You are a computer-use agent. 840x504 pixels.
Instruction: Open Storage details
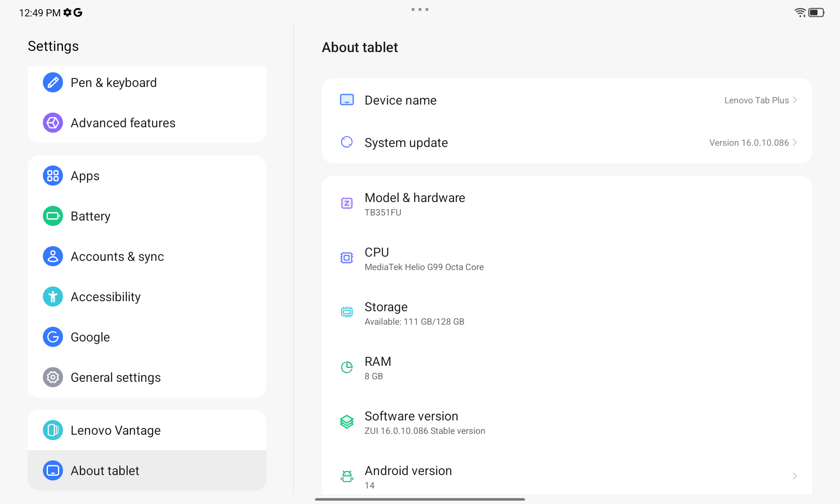567,312
